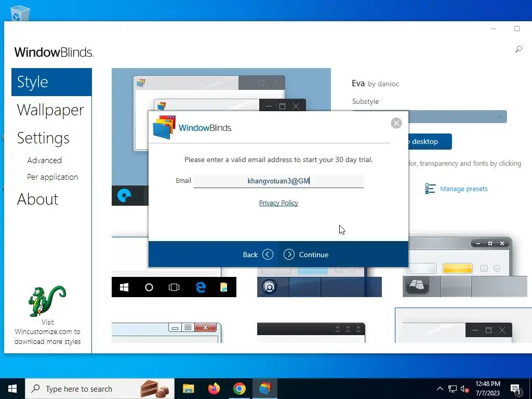Open Advanced settings
The width and height of the screenshot is (532, 399).
point(45,160)
